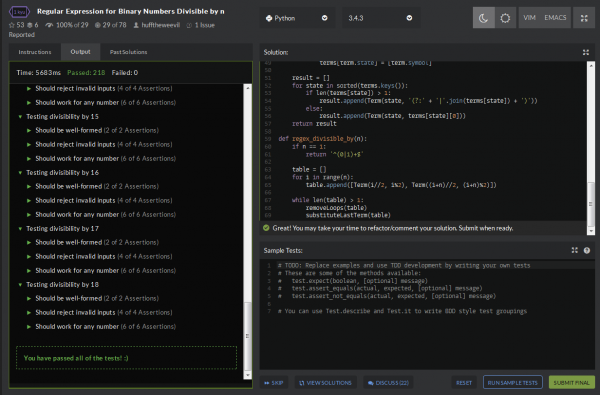The image size is (600, 395).
Task: Expand 'Should reject invalid inputs' under divisibility by 16
Action: pyautogui.click(x=29, y=201)
